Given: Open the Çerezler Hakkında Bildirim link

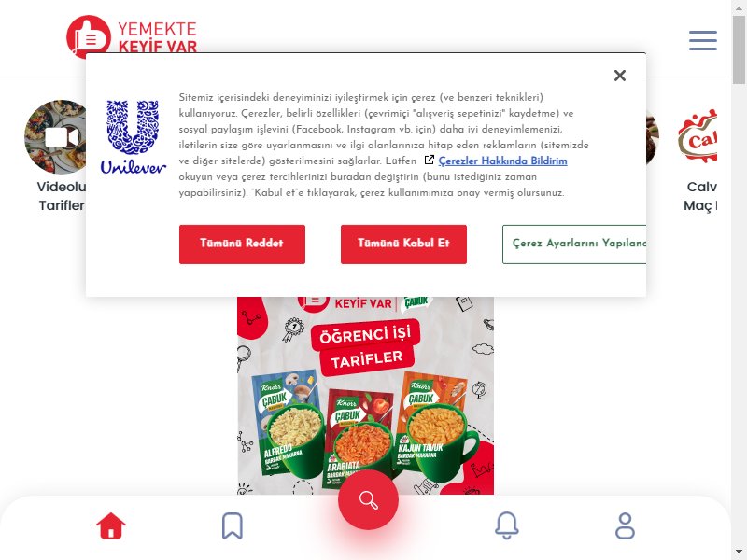Looking at the screenshot, I should [502, 161].
